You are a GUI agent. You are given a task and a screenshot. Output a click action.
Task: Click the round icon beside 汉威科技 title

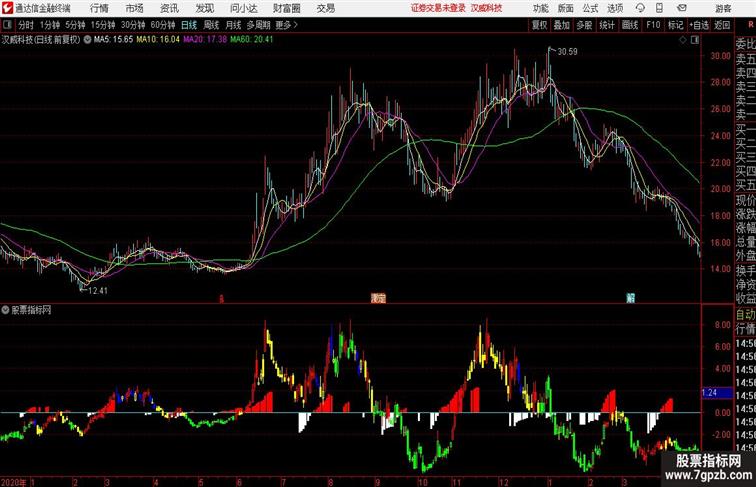[x=87, y=40]
